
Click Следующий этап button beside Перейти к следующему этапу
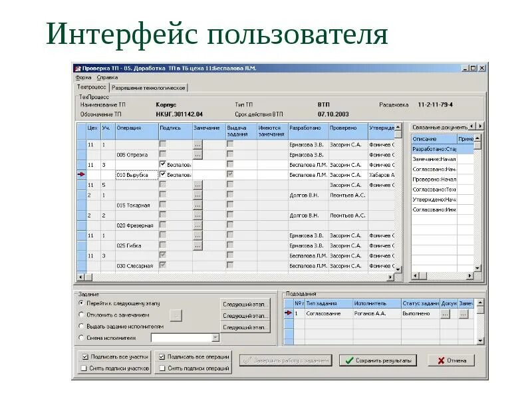245,305
